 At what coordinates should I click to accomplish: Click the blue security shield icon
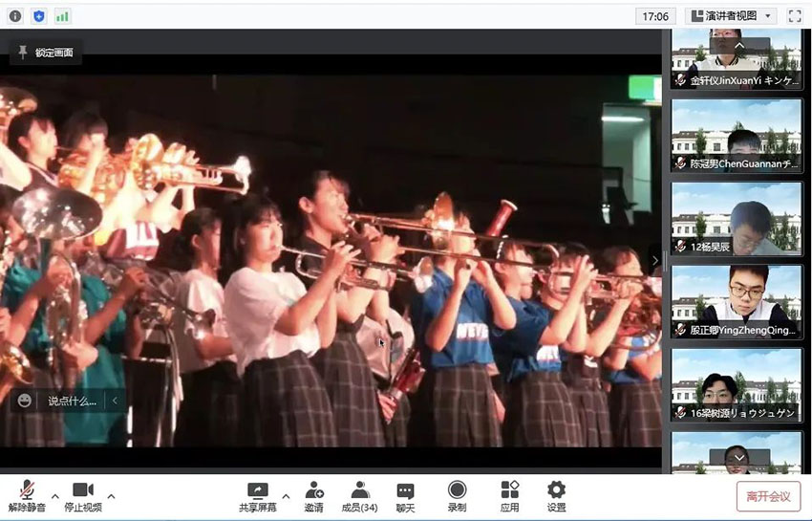(x=39, y=16)
